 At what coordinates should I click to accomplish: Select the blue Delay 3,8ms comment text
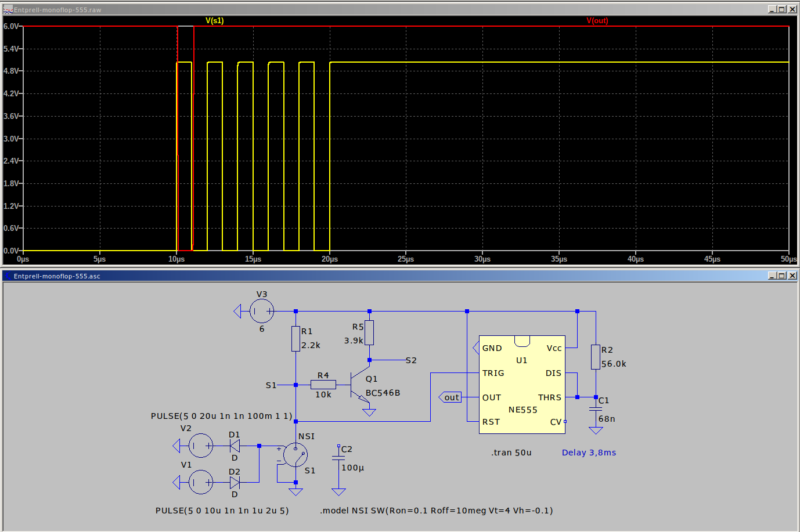pos(589,453)
